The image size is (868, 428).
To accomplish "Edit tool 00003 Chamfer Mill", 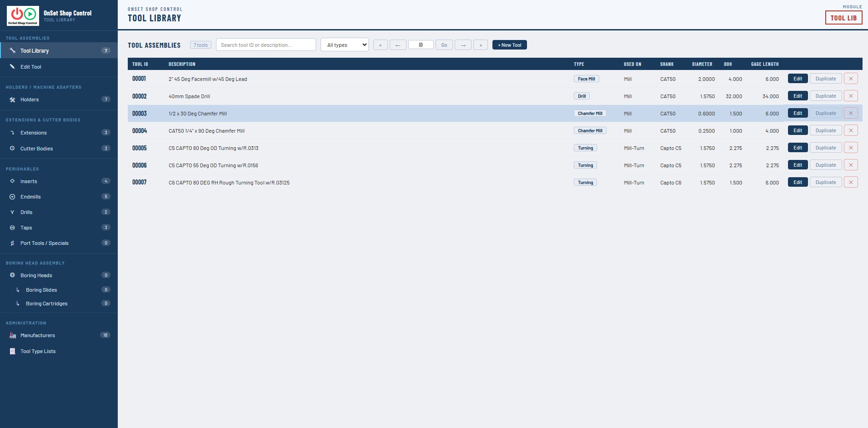I will point(798,113).
